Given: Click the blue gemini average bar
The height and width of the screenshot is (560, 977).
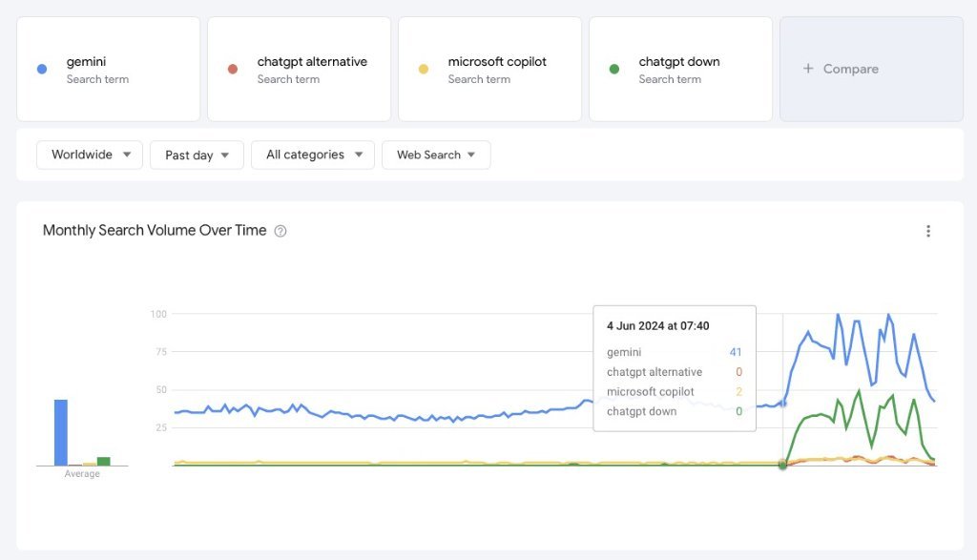Looking at the screenshot, I should pyautogui.click(x=61, y=432).
